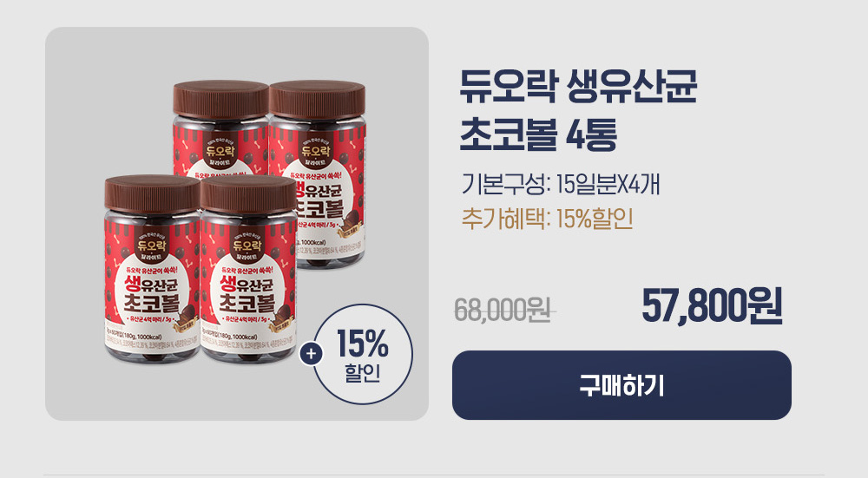Screen dimensions: 868x478
Task: Click the brown lid of front-left jar
Action: [152, 193]
